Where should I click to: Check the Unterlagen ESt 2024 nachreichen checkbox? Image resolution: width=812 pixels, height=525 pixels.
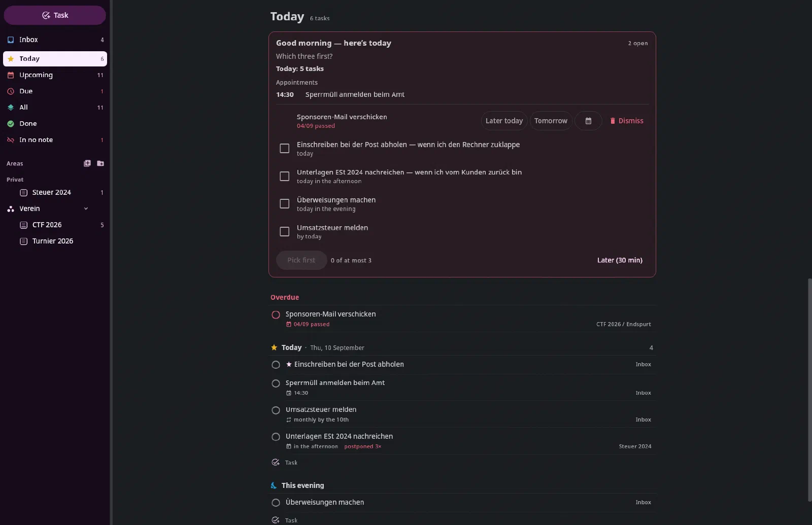pos(285,176)
